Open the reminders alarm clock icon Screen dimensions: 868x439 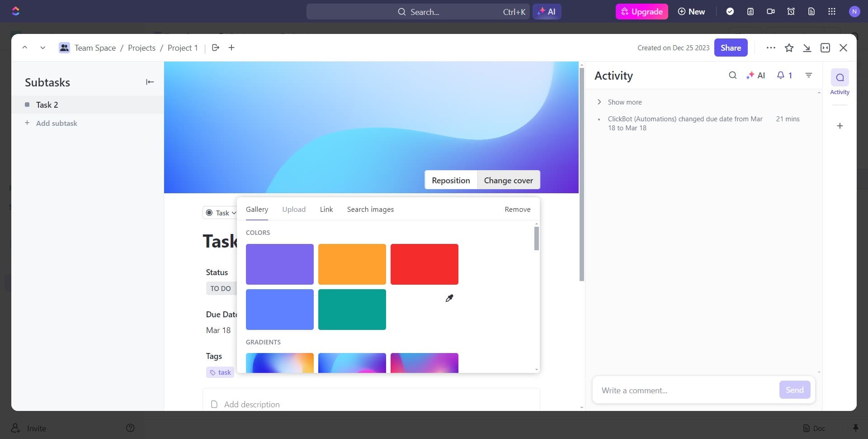coord(791,12)
